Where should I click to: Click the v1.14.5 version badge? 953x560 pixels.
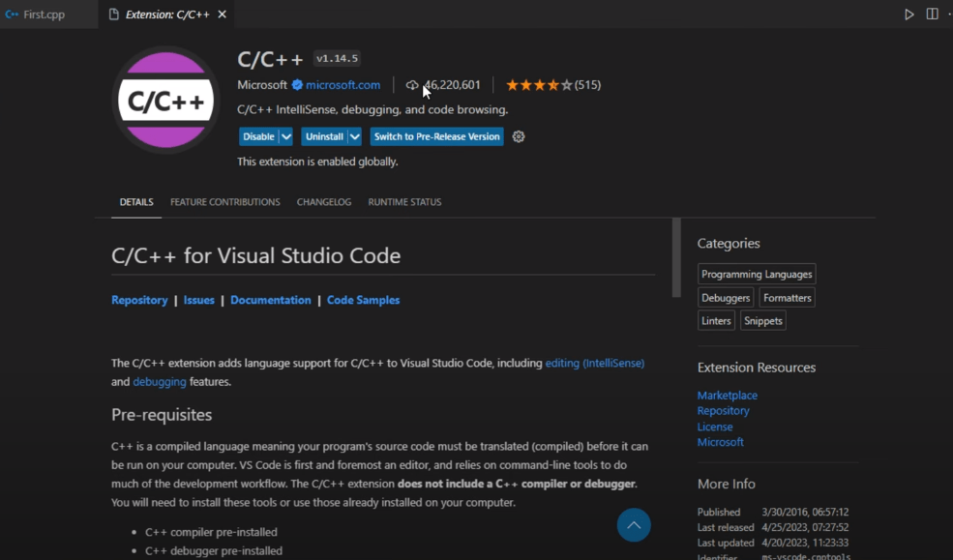(x=337, y=58)
